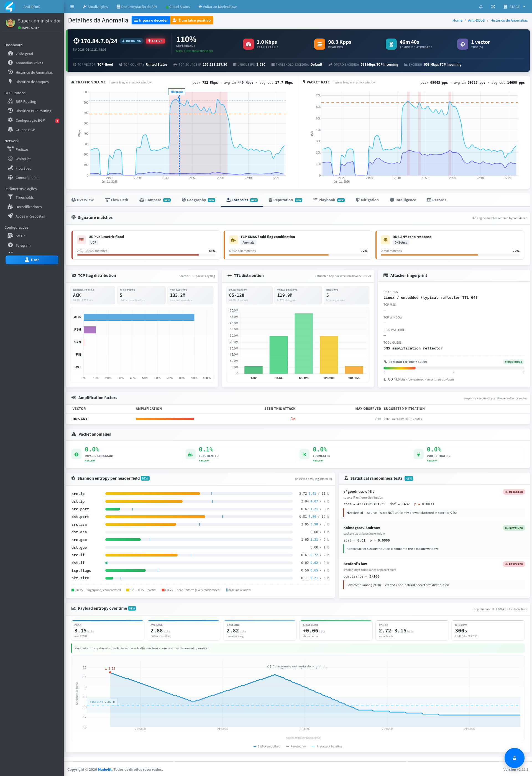
Task: Click Thresholds filter icon
Action: (x=10, y=197)
